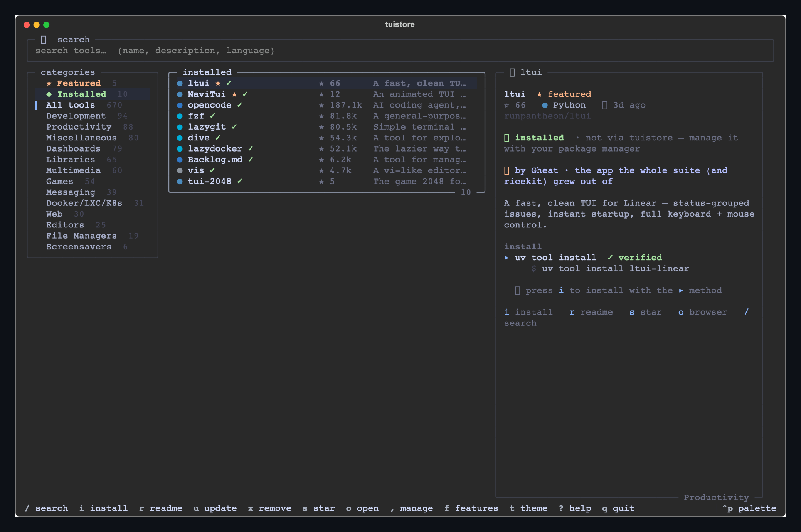801x532 pixels.
Task: Click 'i install' in the details panel
Action: pos(528,312)
